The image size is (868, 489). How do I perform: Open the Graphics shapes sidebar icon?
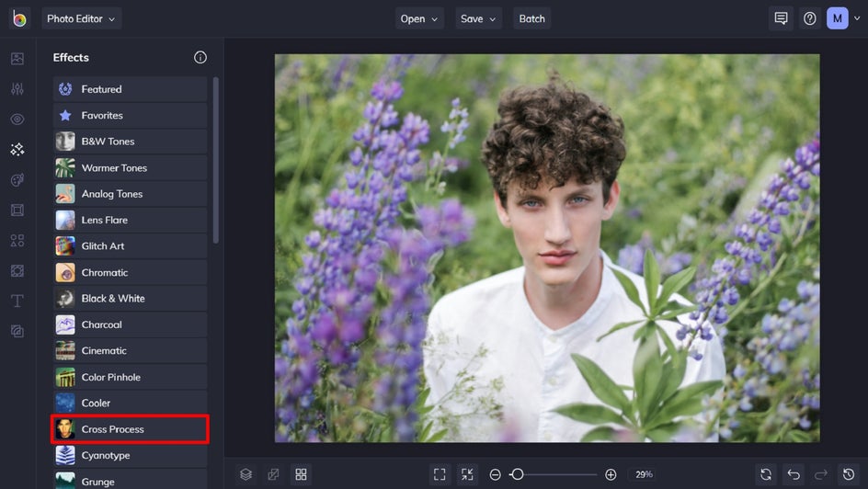17,241
